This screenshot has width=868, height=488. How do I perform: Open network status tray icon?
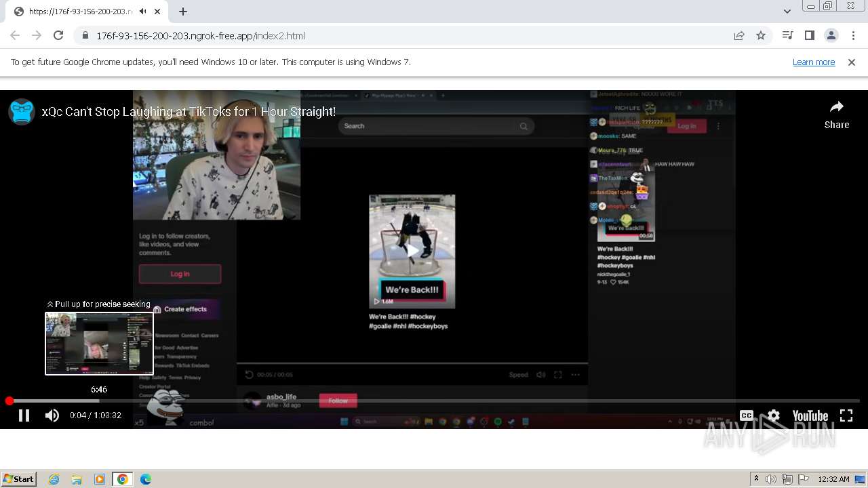tap(787, 479)
